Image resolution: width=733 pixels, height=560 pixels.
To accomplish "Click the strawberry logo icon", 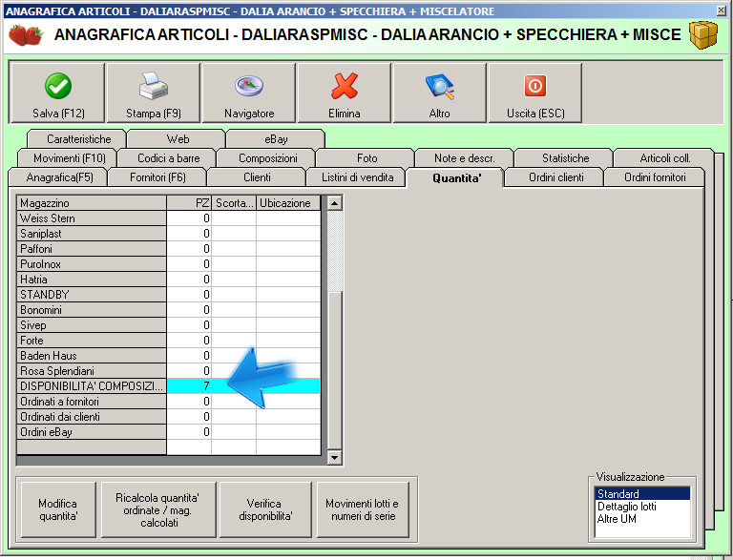I will 26,35.
